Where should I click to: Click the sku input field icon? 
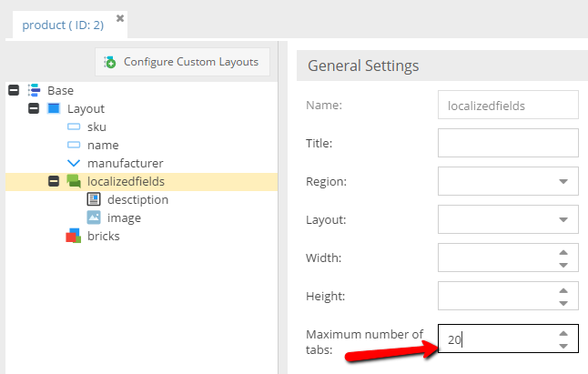coord(74,126)
